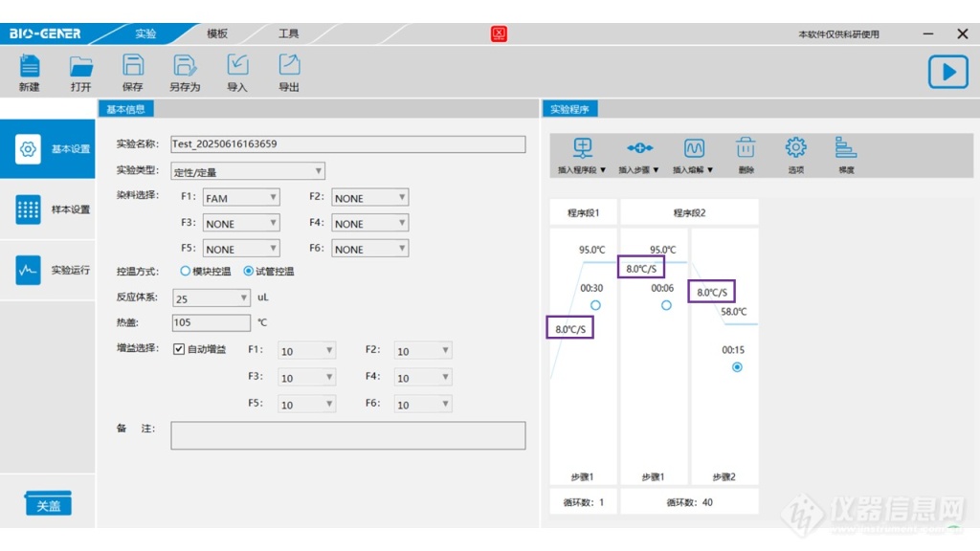This screenshot has height=551, width=980.
Task: Expand the 实验类型 dropdown
Action: 248,172
